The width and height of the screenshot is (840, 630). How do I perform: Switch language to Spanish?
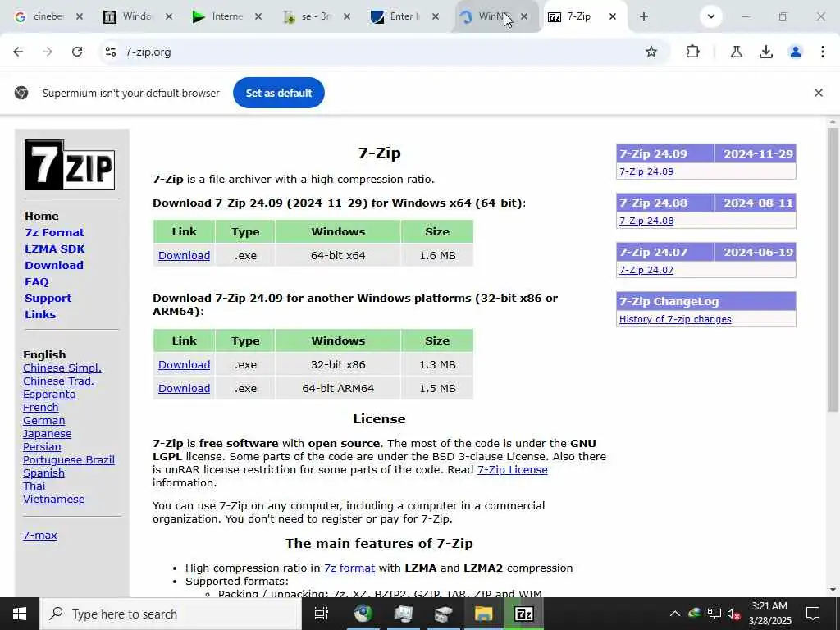[44, 473]
